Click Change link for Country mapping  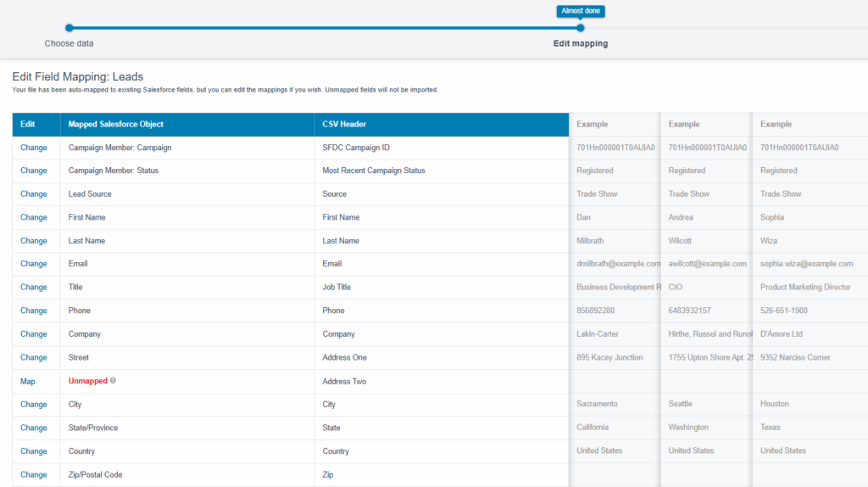[33, 451]
